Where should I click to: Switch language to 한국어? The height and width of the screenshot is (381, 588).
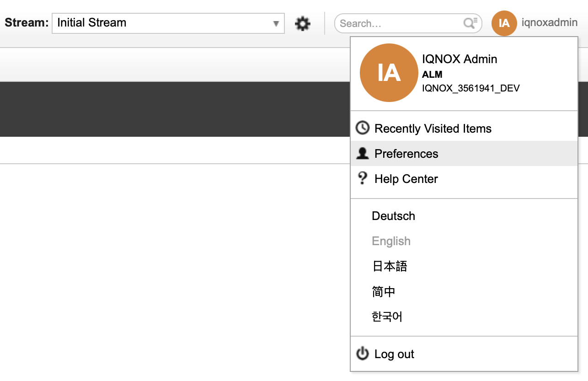387,317
